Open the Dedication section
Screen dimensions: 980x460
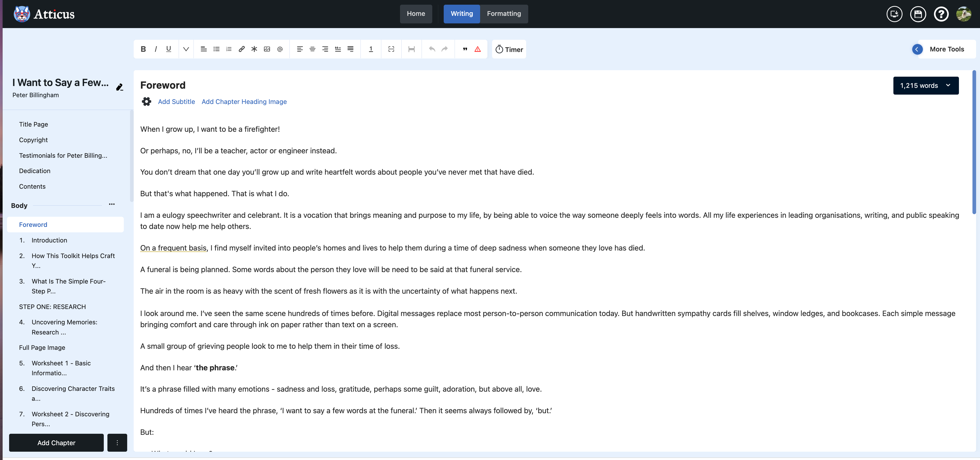coord(35,171)
